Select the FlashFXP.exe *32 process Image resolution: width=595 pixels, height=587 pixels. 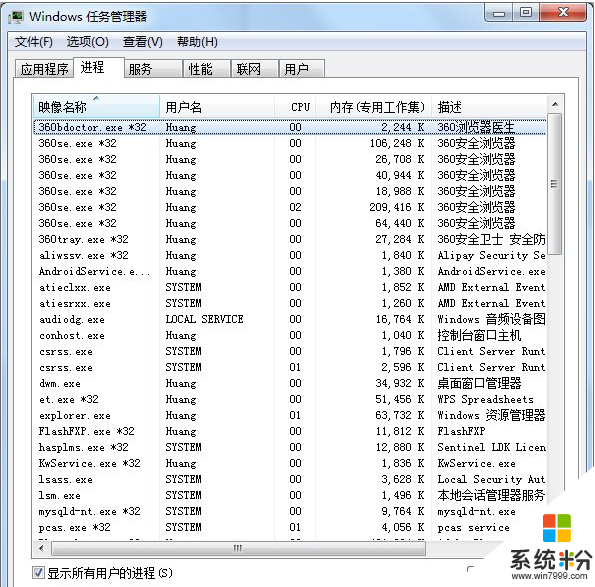coord(290,431)
